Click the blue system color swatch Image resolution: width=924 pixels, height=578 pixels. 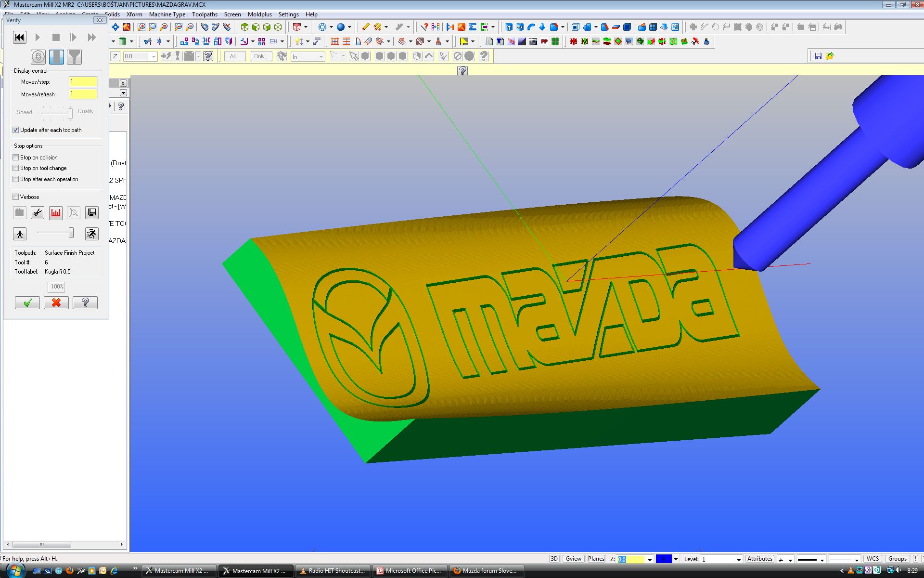tap(664, 559)
